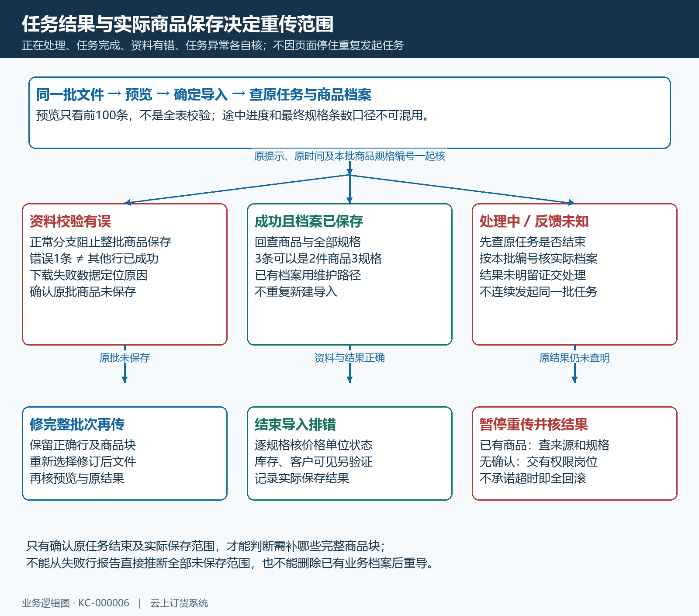
Task: Click the arrow label 原批未保存
Action: 125,358
